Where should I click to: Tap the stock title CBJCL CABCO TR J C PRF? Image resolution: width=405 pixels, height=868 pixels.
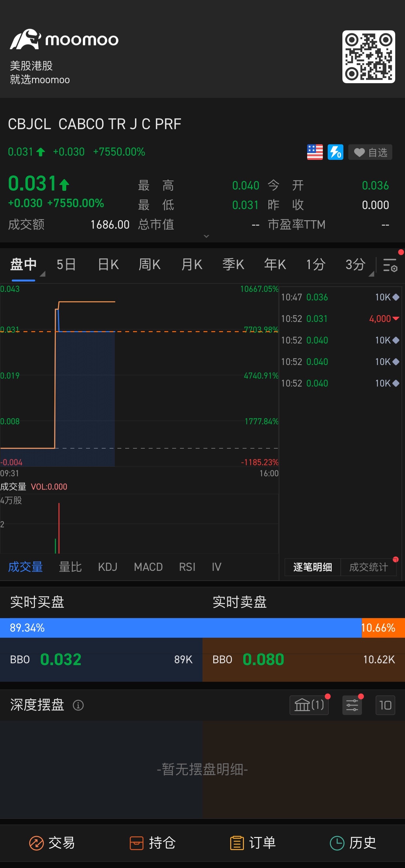[95, 124]
